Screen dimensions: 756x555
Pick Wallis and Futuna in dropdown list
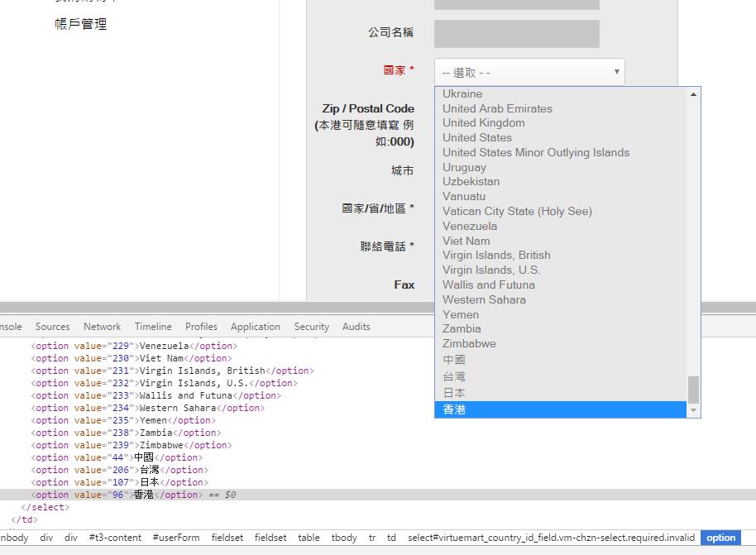click(x=560, y=285)
